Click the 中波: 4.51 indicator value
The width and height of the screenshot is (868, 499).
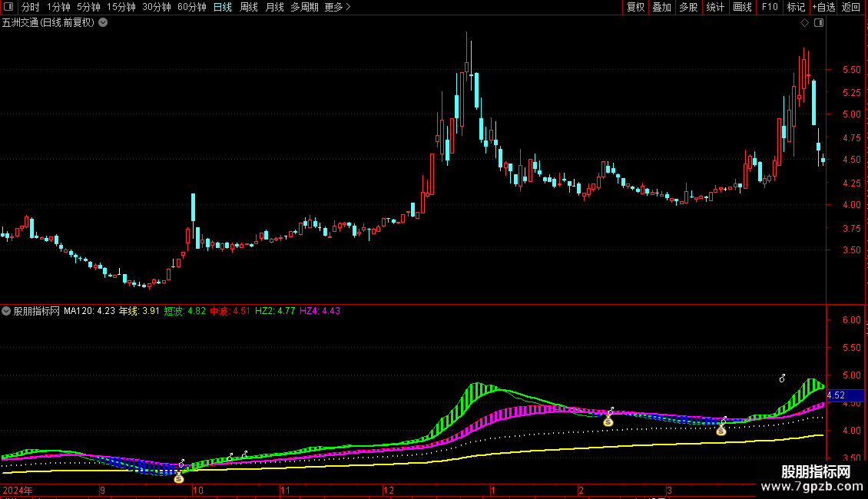(230, 311)
